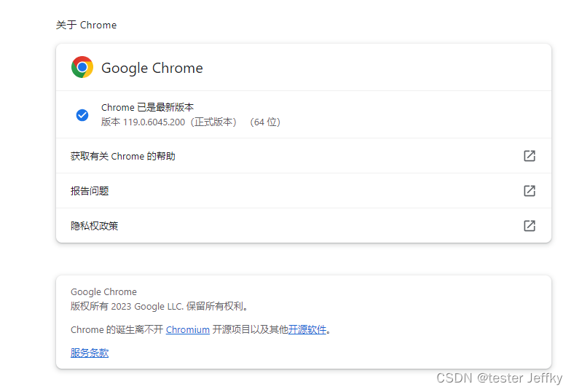Click the blue checkmark update status icon
This screenshot has width=574, height=392.
pyautogui.click(x=82, y=115)
